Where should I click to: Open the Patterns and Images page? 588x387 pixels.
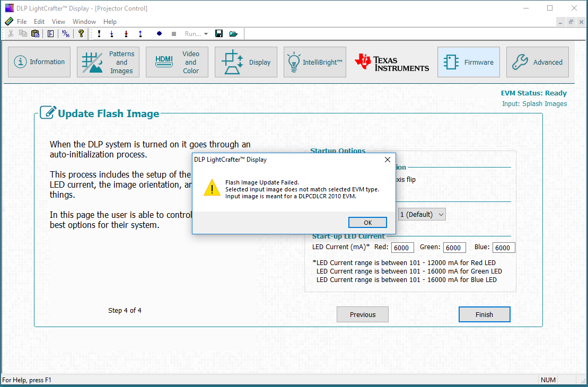(108, 62)
